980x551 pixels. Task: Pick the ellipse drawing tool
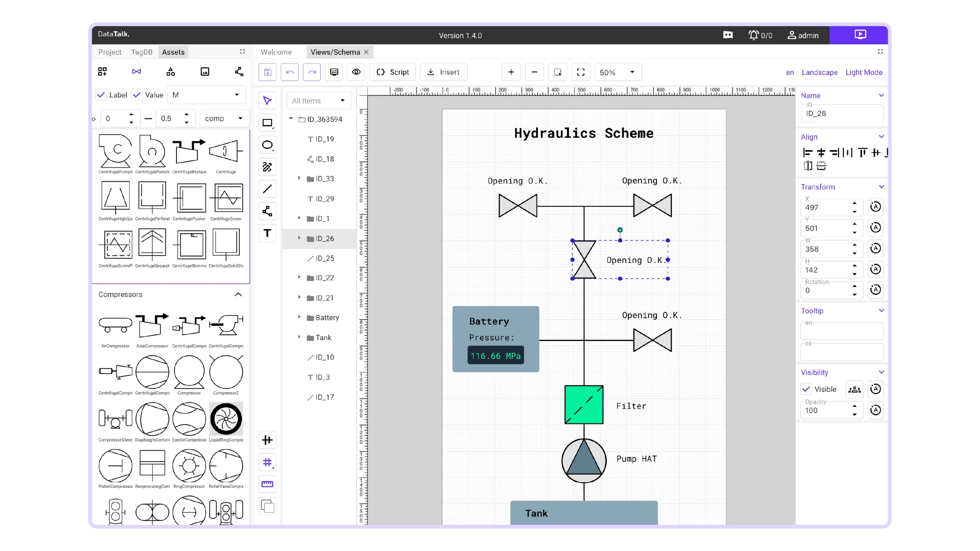coord(267,145)
